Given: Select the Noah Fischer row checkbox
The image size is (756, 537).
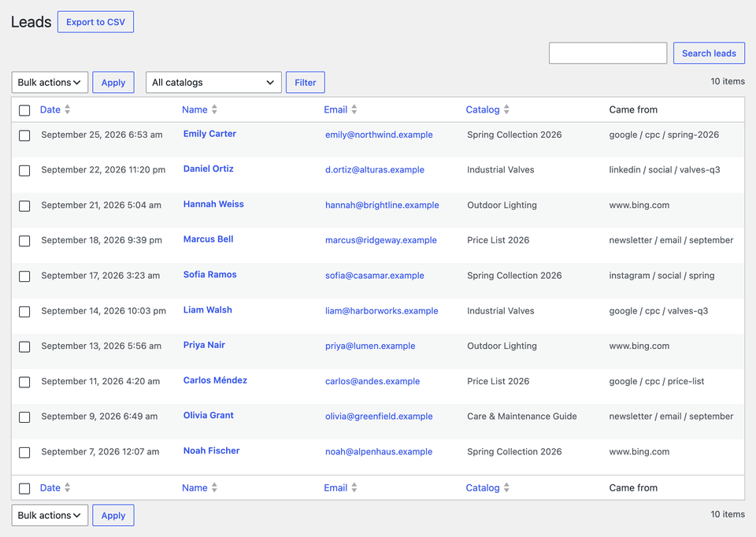Looking at the screenshot, I should click(x=24, y=453).
